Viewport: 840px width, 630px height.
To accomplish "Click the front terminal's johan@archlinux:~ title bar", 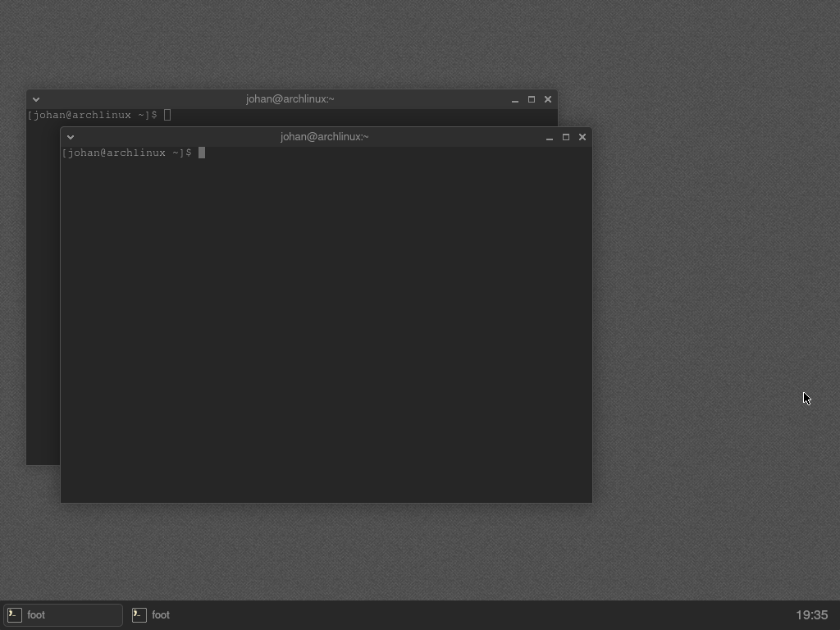I will (x=325, y=137).
